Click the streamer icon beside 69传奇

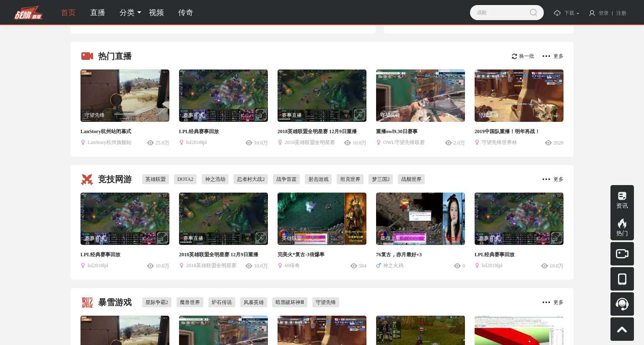(280, 265)
